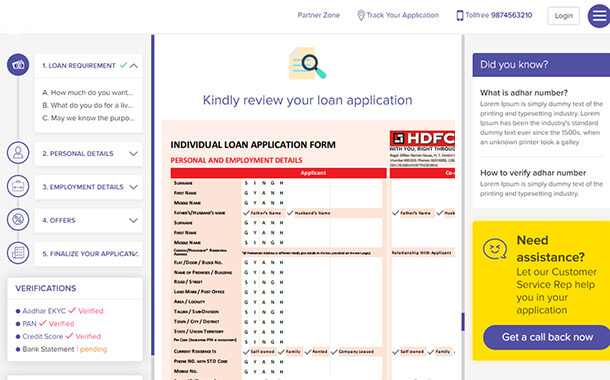Click the winking smiley chat icon
This screenshot has width=610, height=380.
[x=495, y=249]
